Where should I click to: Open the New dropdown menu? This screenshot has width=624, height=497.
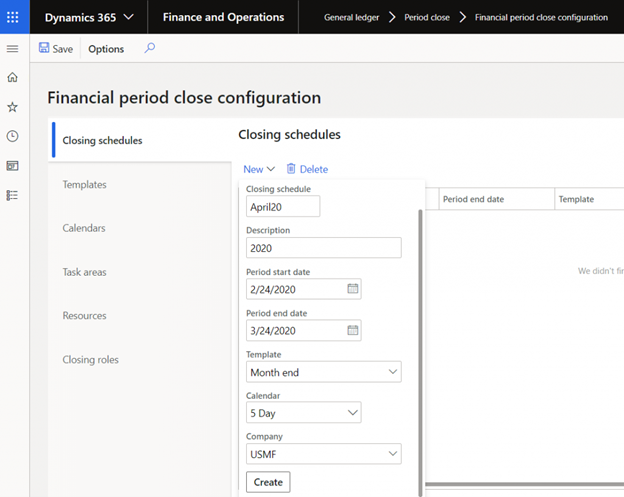(259, 169)
